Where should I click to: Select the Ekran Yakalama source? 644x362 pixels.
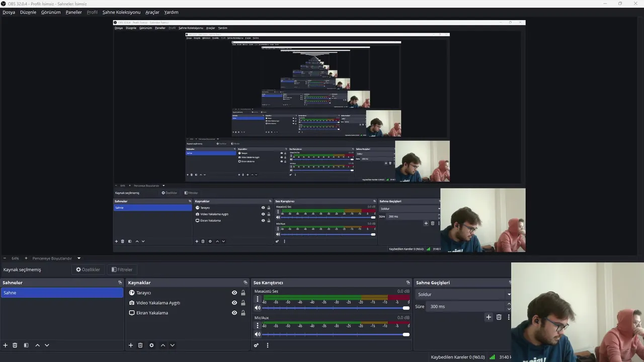click(152, 313)
